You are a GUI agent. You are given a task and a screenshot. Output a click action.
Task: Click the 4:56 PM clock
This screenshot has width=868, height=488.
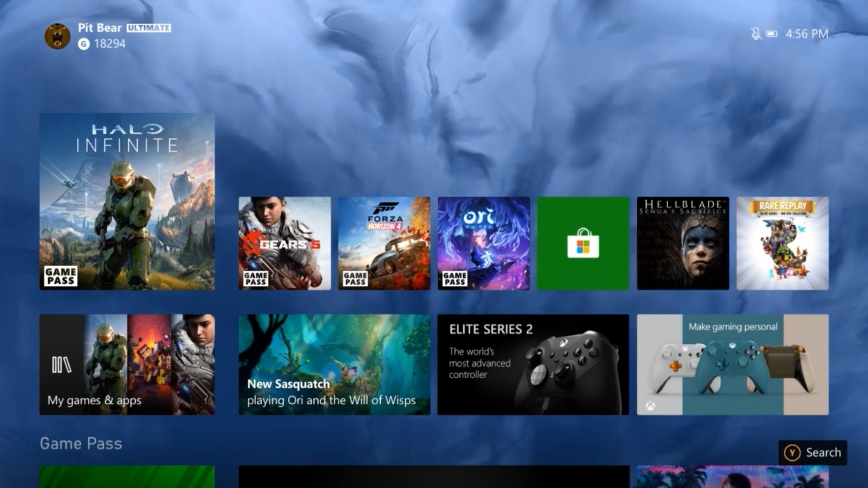[807, 34]
